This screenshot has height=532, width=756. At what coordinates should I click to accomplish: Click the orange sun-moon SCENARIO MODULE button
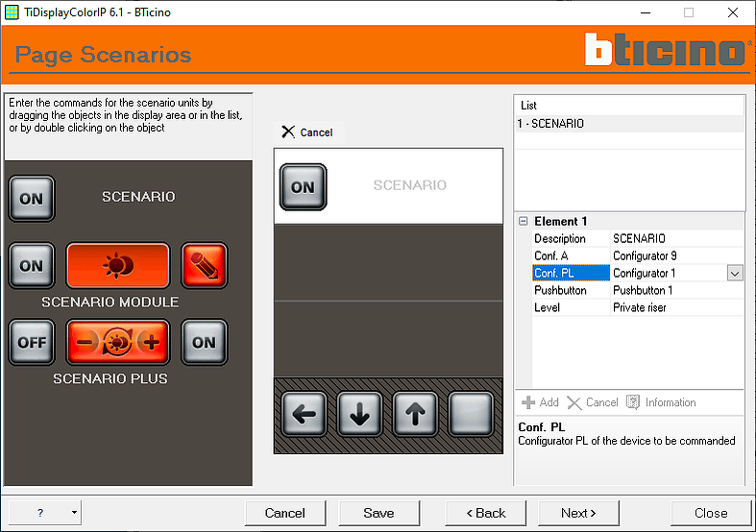[x=117, y=265]
